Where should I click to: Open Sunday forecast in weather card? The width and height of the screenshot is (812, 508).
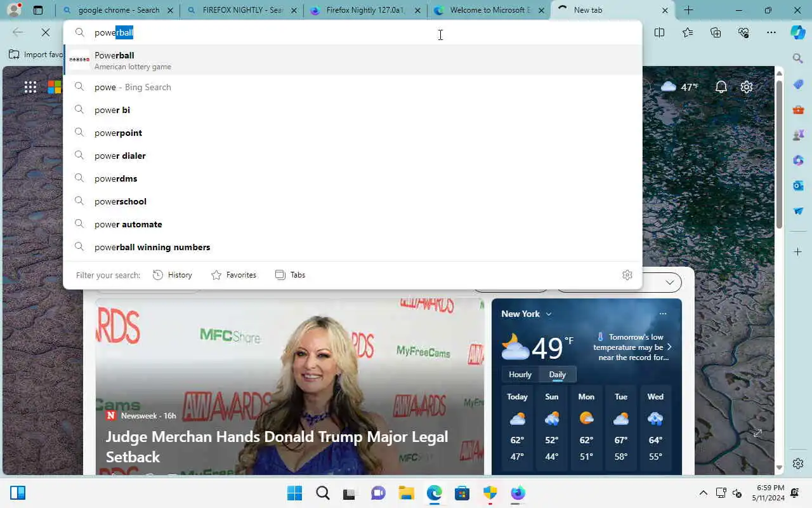coord(552,427)
